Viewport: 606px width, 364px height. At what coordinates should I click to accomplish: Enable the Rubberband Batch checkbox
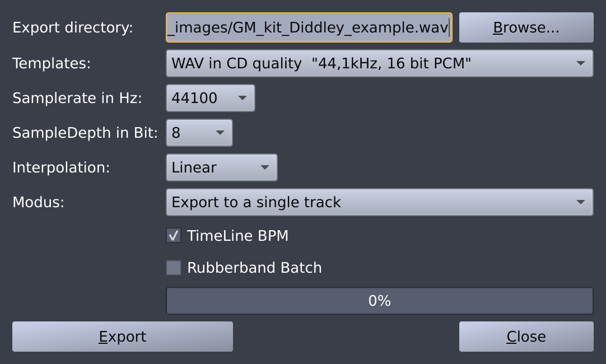pyautogui.click(x=174, y=268)
